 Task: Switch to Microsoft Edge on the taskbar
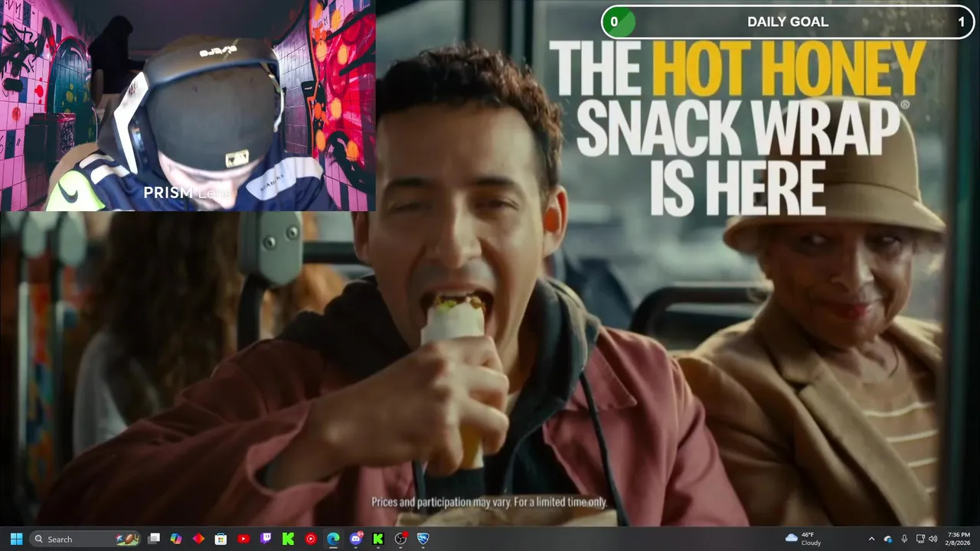(x=333, y=539)
